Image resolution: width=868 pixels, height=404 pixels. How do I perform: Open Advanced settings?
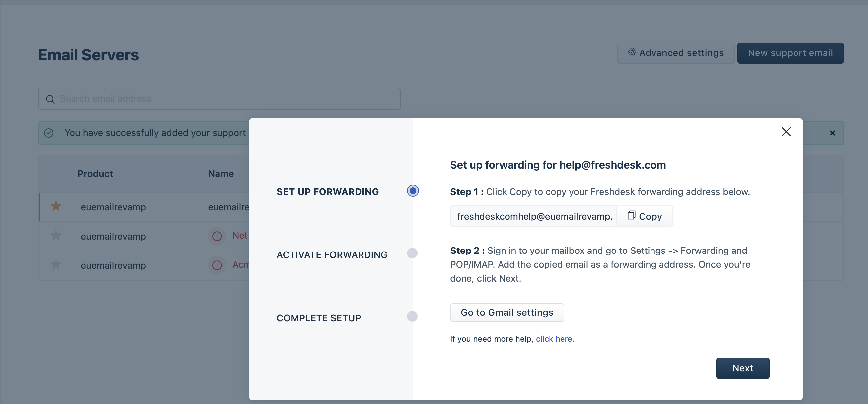pos(675,53)
